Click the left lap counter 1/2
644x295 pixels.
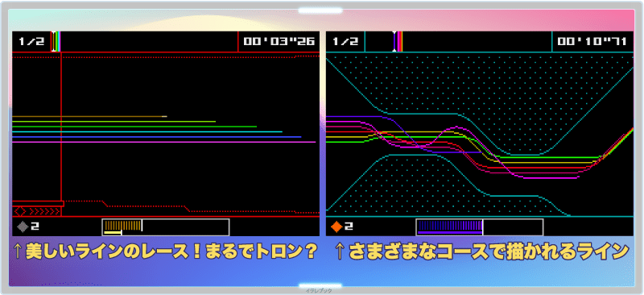[31, 42]
